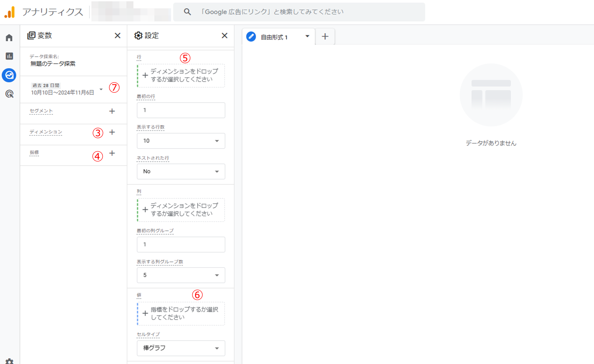
Task: Add a new segment with plus icon
Action: point(112,111)
